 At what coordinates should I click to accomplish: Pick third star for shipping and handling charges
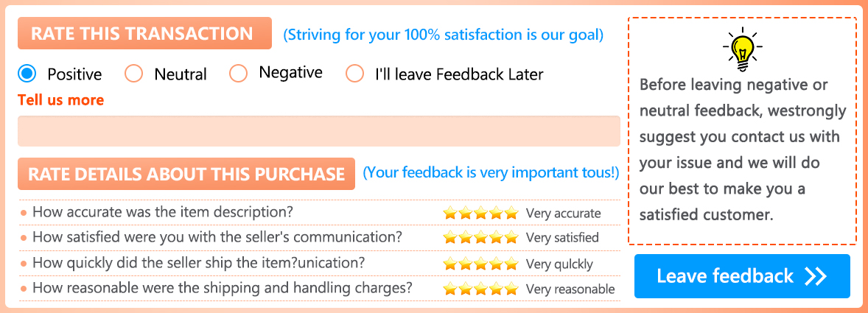(x=481, y=289)
